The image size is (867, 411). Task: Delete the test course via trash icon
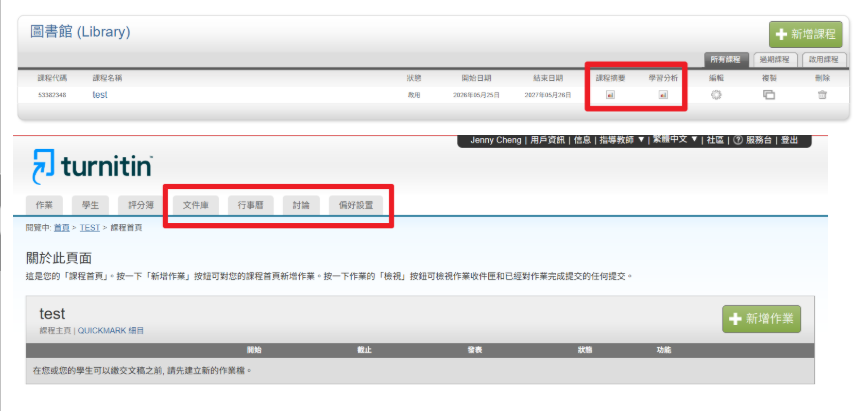pos(822,95)
